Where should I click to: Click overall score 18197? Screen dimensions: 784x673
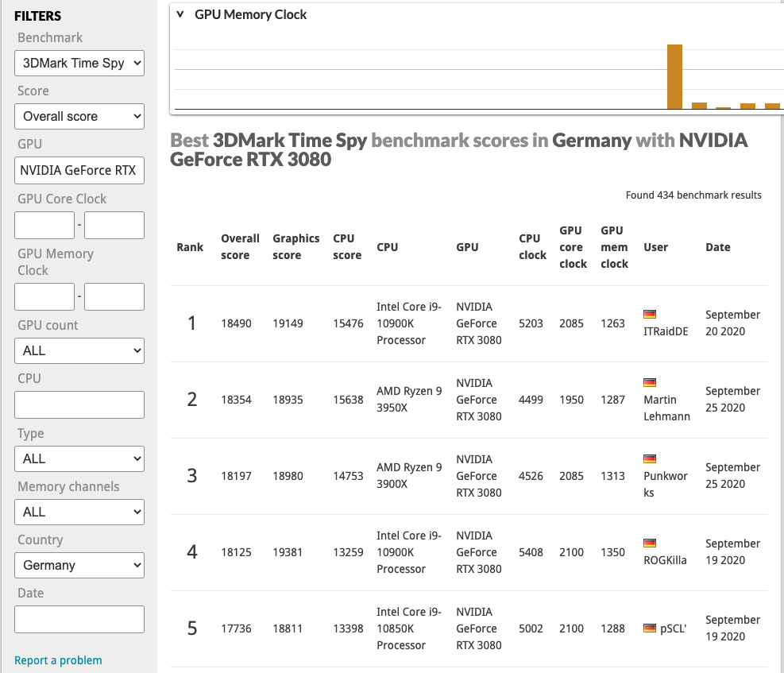tap(237, 476)
